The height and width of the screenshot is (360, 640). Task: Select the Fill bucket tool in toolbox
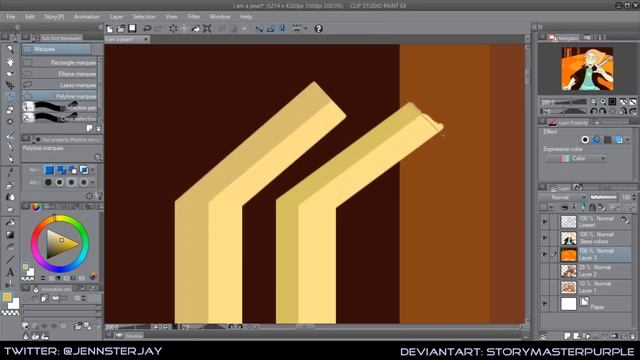10,222
